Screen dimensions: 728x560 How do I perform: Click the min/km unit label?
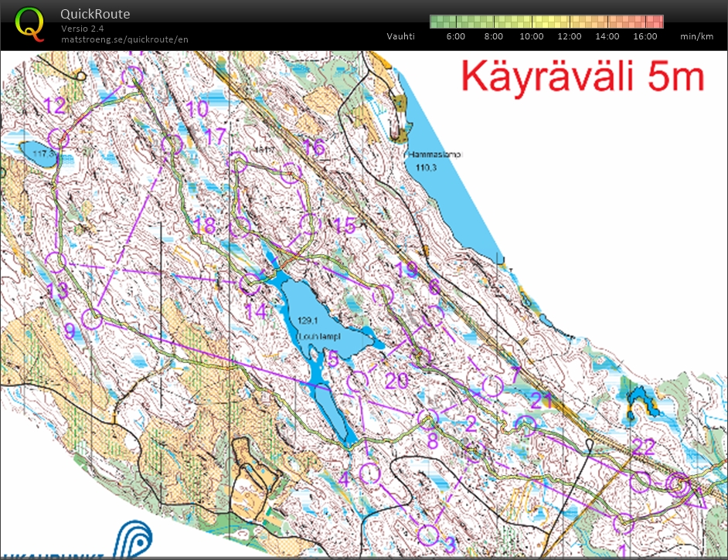(696, 36)
